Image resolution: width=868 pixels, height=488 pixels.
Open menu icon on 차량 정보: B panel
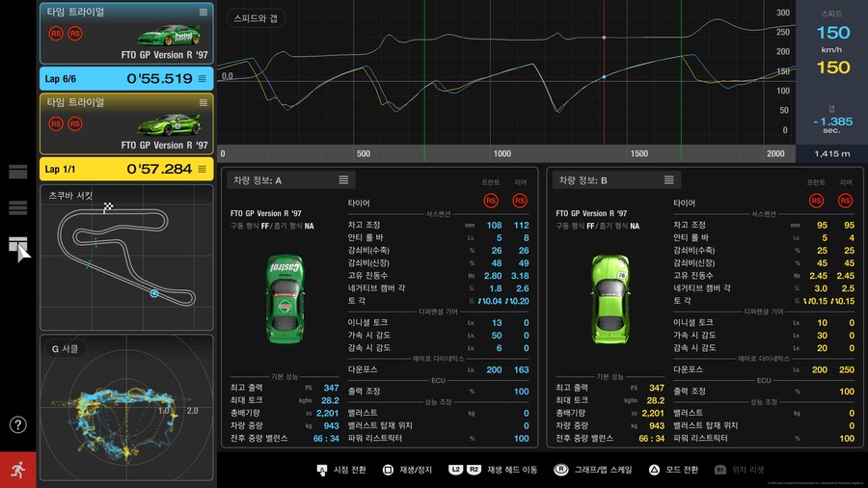coord(667,179)
